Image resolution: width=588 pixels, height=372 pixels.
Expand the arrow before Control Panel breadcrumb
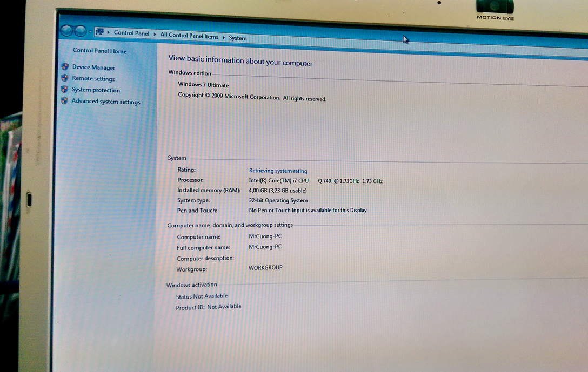click(x=109, y=32)
